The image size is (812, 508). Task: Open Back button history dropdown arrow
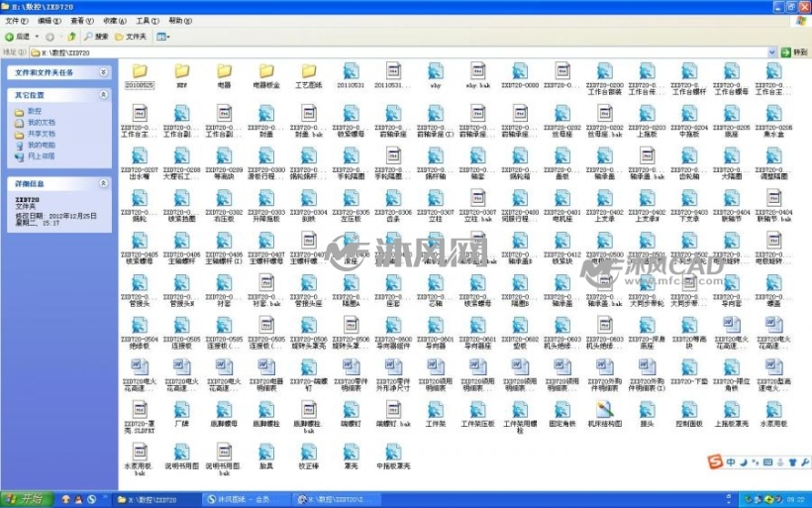coord(37,37)
